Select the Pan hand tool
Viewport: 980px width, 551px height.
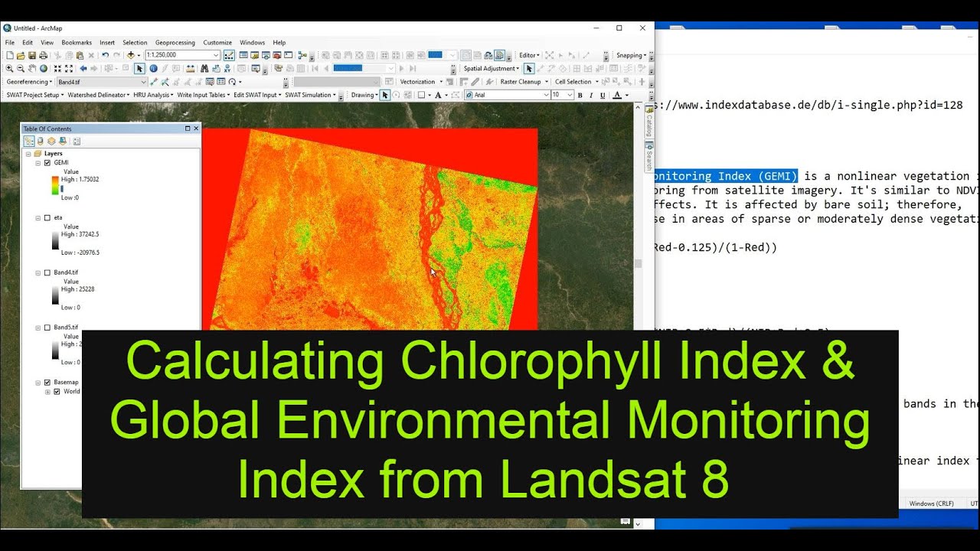click(x=32, y=68)
